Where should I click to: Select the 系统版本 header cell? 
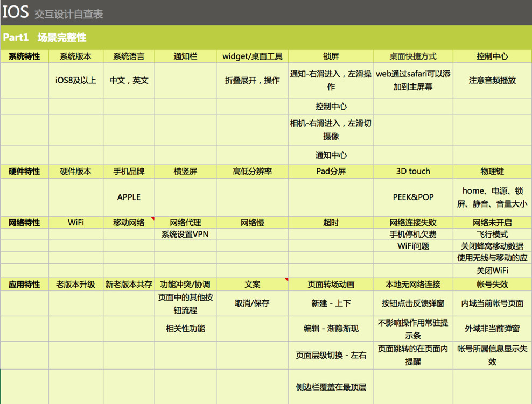(76, 56)
